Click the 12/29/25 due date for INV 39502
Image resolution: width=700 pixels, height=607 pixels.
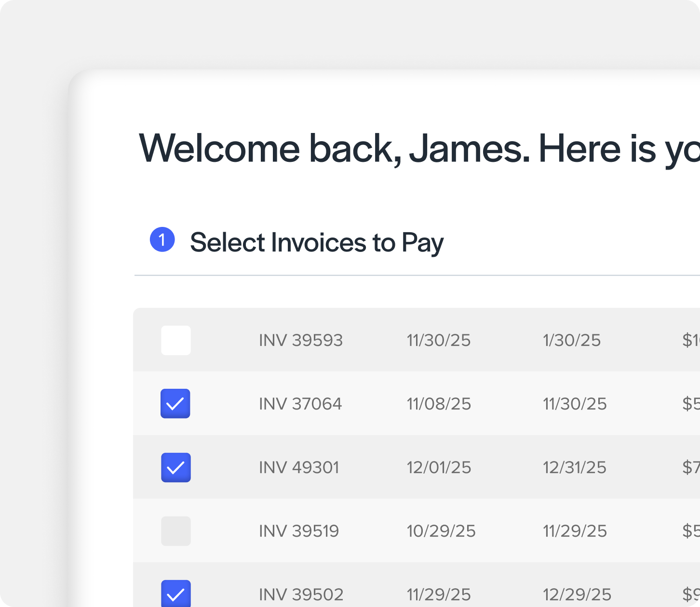[574, 594]
